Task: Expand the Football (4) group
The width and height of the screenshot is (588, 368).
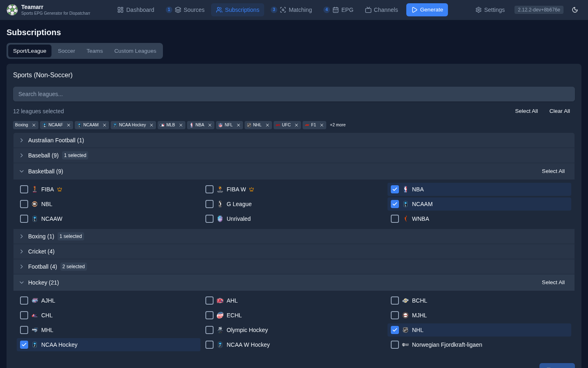Action: coord(294,267)
